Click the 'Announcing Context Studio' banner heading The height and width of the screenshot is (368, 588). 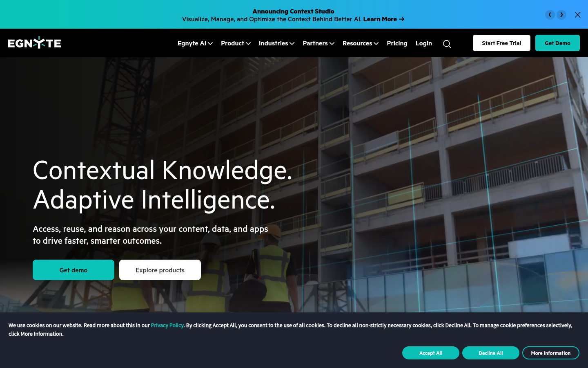pos(293,11)
